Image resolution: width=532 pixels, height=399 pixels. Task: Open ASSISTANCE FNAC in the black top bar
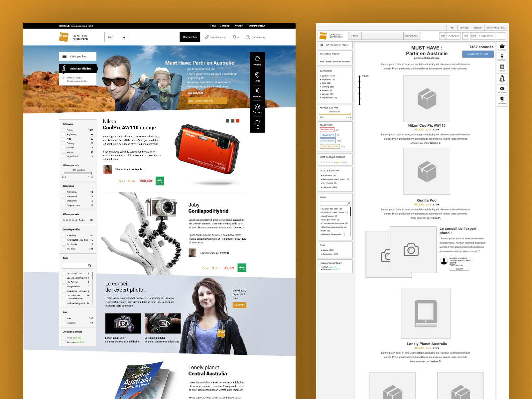[257, 26]
